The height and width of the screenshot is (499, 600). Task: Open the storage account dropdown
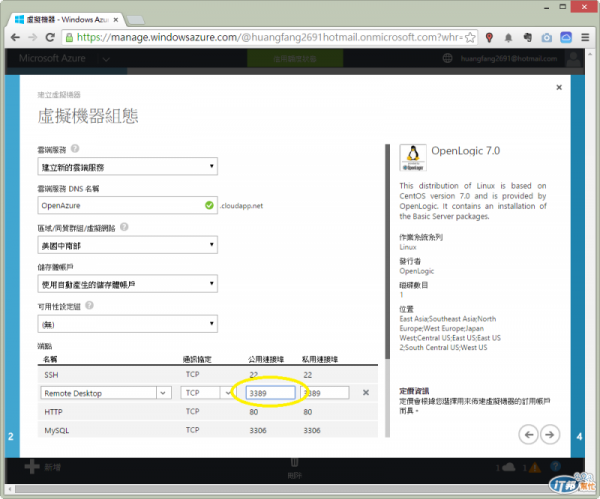pyautogui.click(x=128, y=284)
